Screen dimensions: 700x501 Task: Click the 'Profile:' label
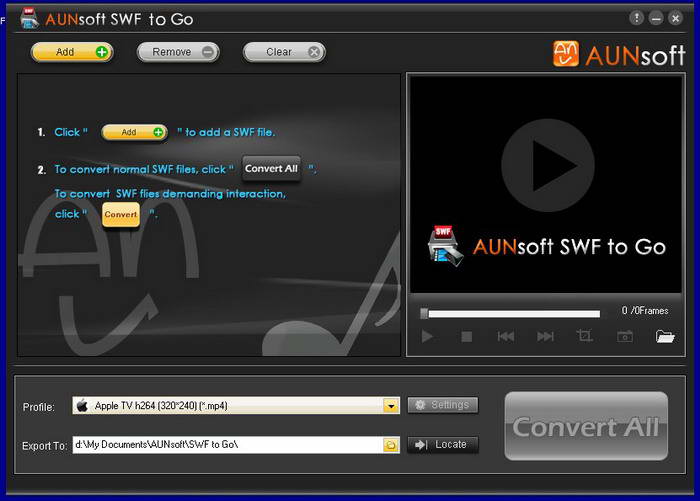coord(39,407)
